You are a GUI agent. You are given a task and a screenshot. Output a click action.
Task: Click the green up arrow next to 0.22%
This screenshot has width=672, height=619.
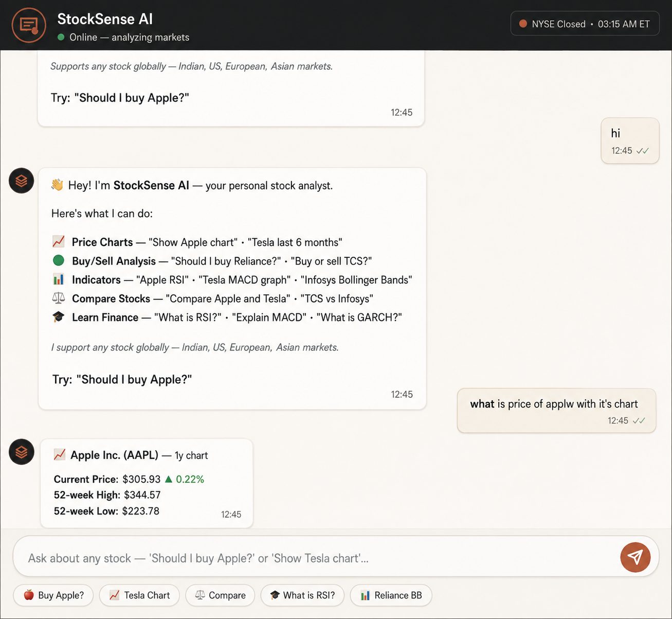tap(168, 479)
